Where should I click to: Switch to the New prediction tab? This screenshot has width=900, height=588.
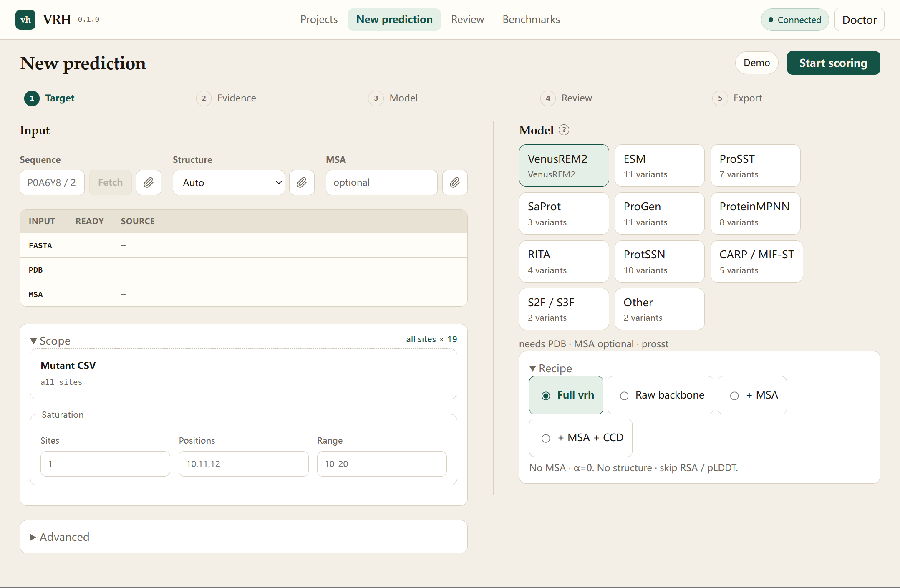[x=394, y=20]
